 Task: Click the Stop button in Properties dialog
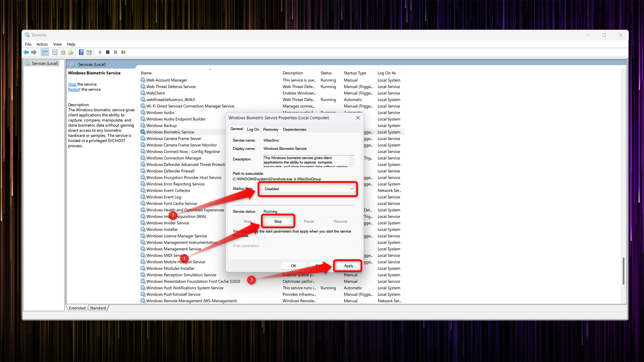tap(278, 221)
